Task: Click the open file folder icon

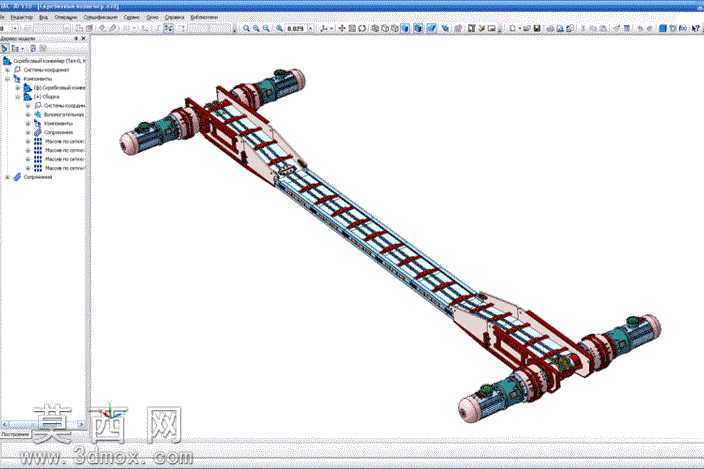Action: (526, 28)
